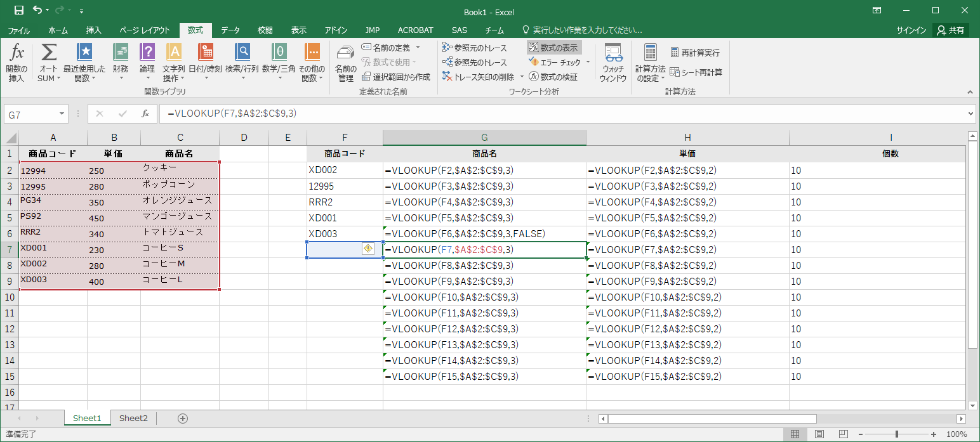
Task: Open the ウォッチウィンドウ
Action: pos(613,62)
